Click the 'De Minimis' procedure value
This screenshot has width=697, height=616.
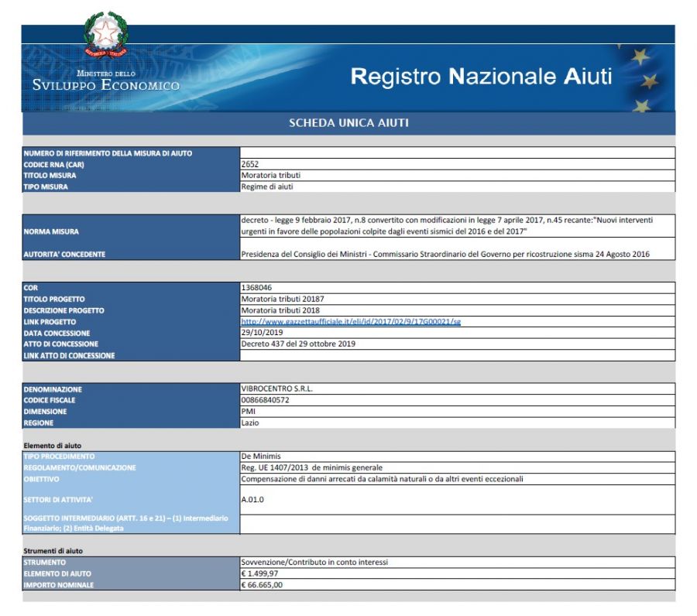pyautogui.click(x=261, y=456)
